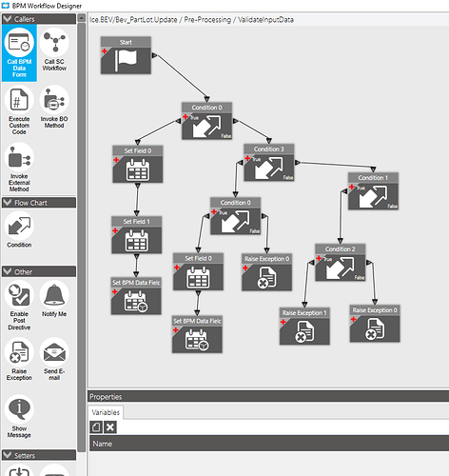Click the Start flag node
The width and height of the screenshot is (449, 476).
coord(126,55)
